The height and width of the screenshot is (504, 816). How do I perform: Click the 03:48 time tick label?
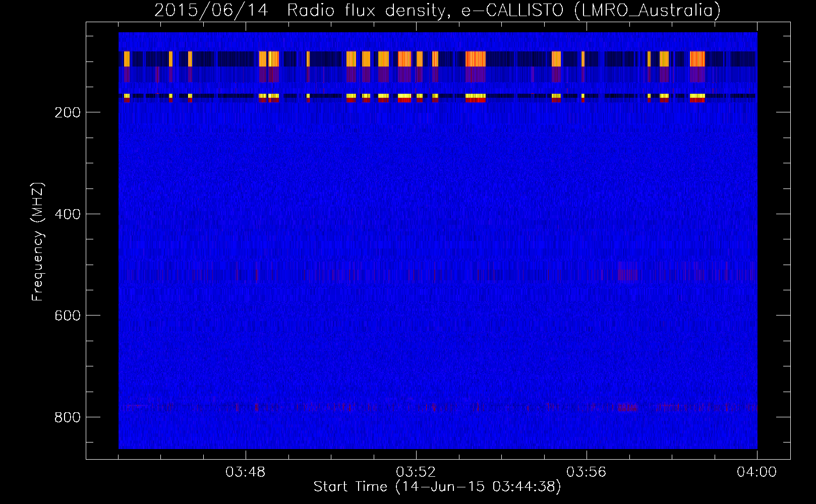[x=246, y=472]
